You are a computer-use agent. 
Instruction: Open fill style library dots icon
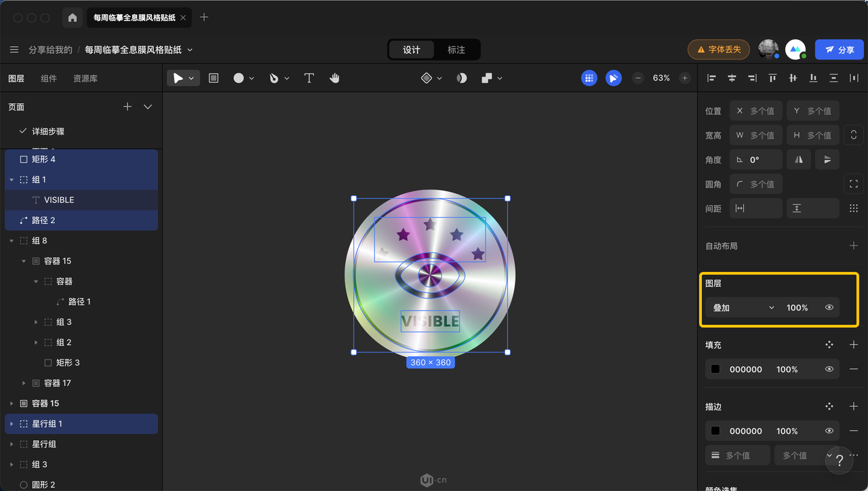tap(829, 345)
